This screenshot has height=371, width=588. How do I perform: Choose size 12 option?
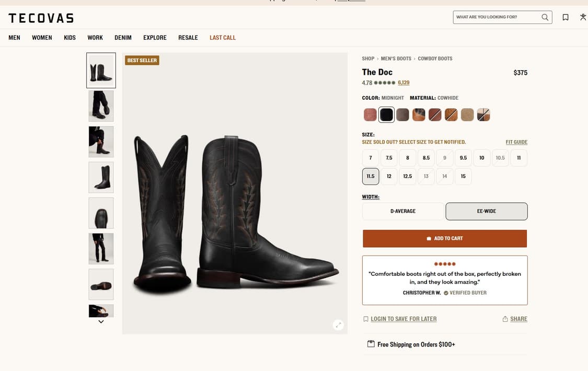coord(389,177)
